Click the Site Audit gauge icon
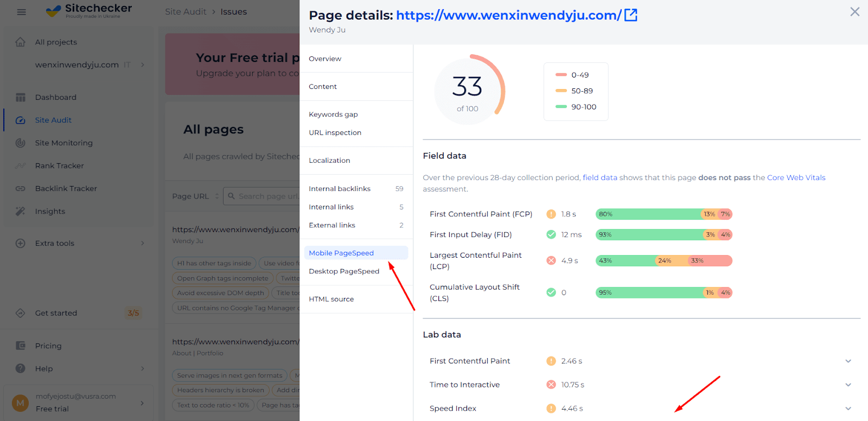Viewport: 868px width, 421px height. click(x=21, y=120)
